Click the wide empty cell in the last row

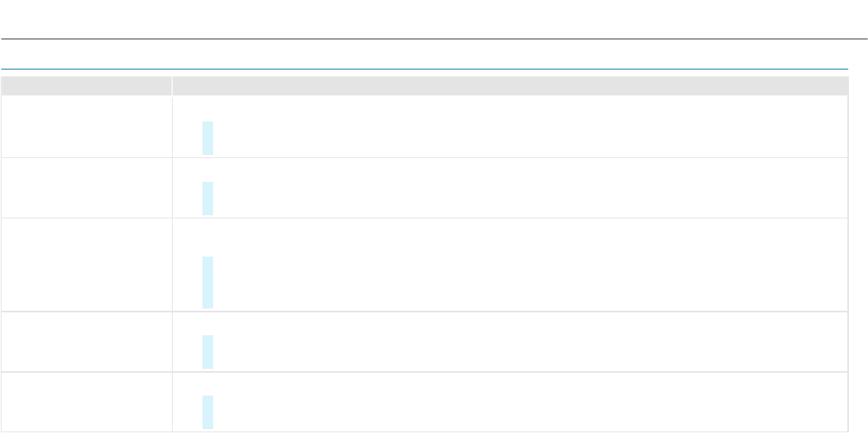[x=527, y=402]
